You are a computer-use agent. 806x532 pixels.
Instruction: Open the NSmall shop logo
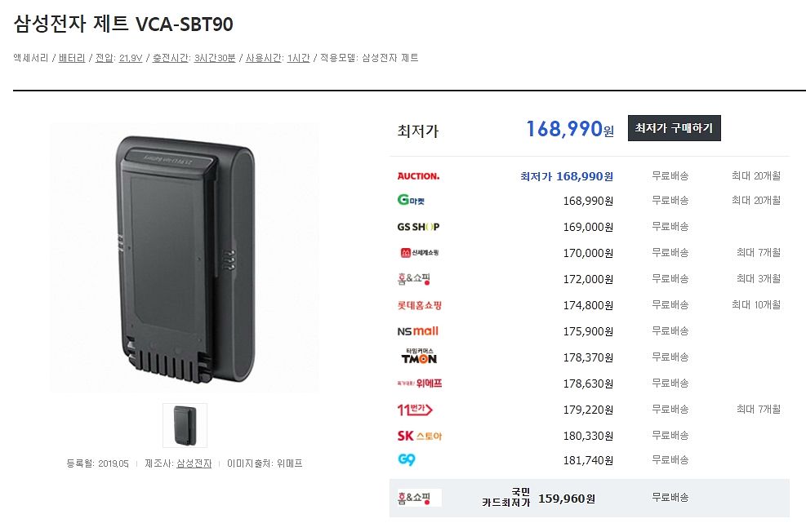[417, 331]
